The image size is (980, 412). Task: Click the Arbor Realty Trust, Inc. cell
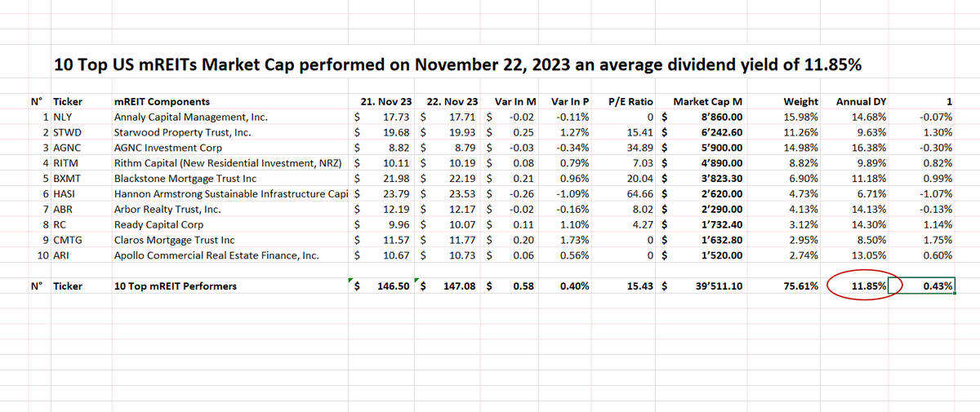[x=167, y=209]
